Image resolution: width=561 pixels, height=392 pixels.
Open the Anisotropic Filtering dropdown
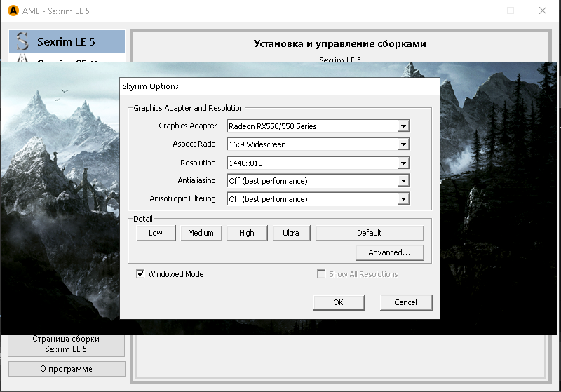[403, 199]
